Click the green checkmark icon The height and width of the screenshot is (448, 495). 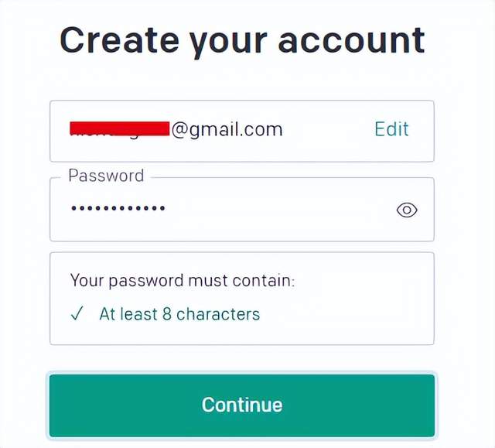(77, 314)
